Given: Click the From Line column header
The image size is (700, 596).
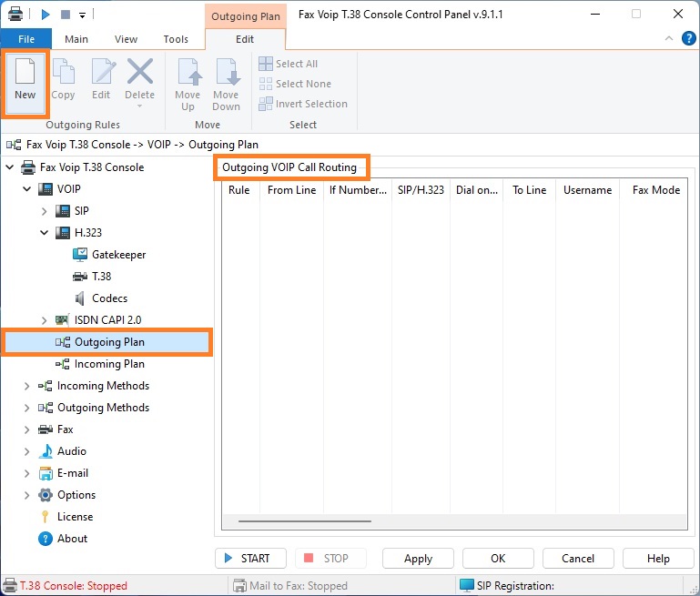Looking at the screenshot, I should click(x=291, y=190).
